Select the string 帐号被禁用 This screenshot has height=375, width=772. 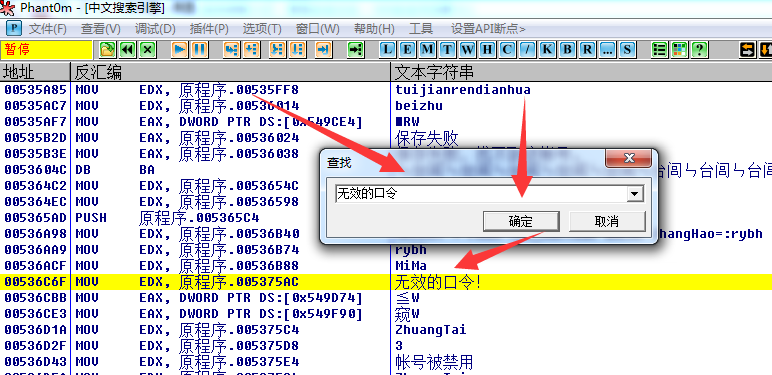(x=434, y=362)
